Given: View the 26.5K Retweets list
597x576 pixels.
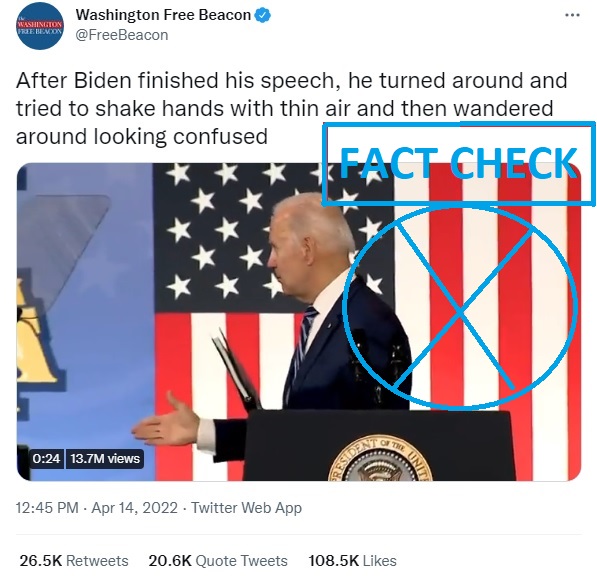Looking at the screenshot, I should click(x=74, y=561).
